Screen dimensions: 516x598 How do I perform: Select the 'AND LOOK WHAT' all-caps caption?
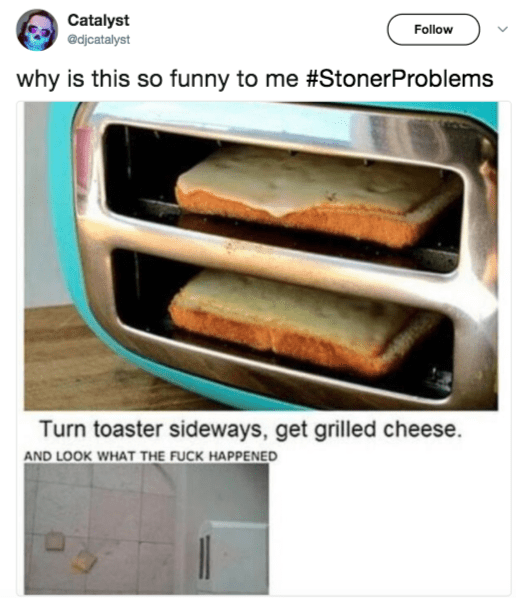(x=151, y=456)
